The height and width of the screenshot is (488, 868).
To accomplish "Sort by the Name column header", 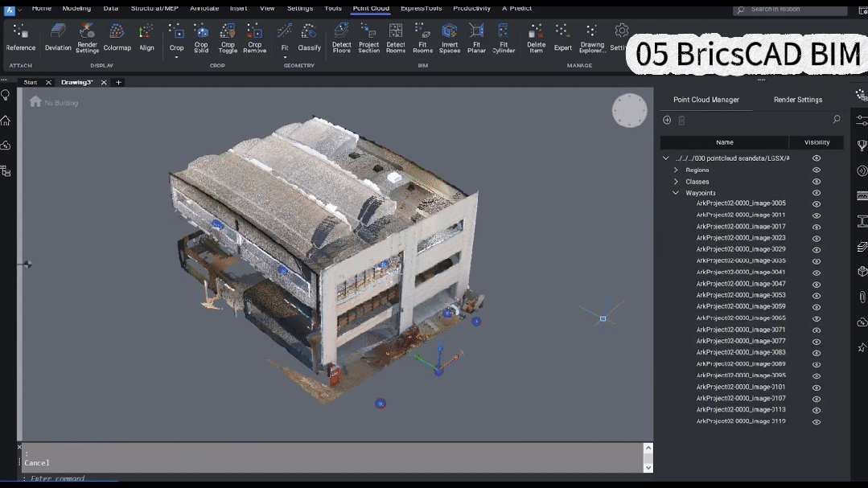I will coord(724,142).
